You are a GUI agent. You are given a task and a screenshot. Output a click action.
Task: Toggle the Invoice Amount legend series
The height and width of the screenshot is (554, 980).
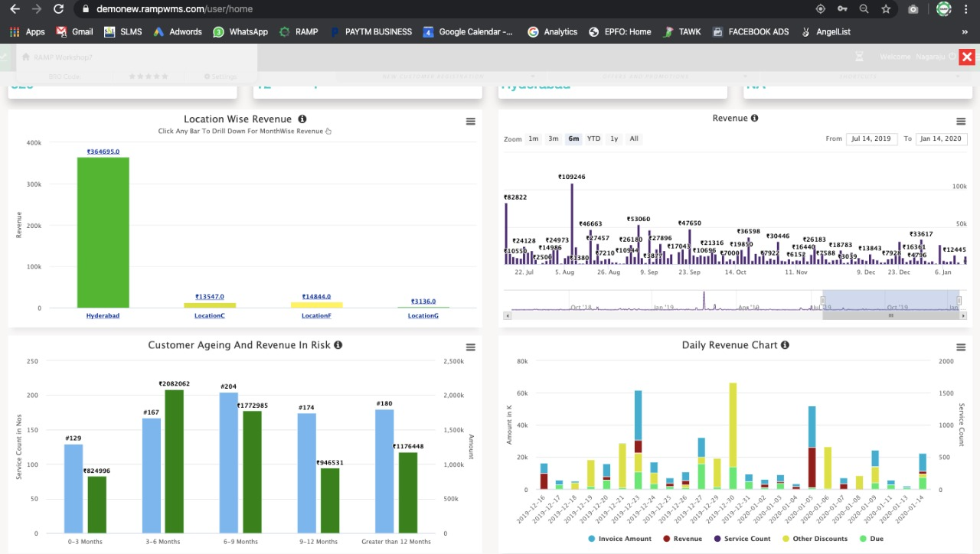pos(619,539)
